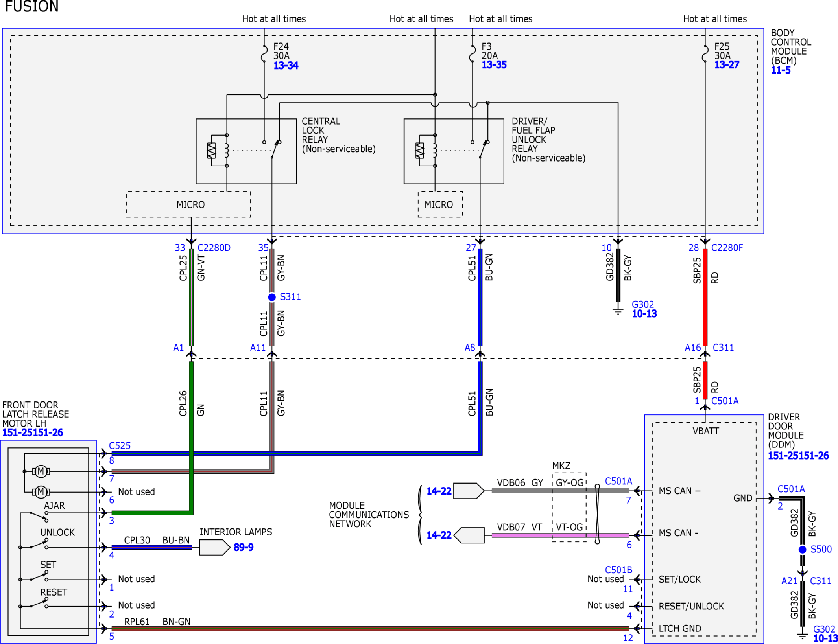Viewport: 838px width, 644px height.
Task: Open the BCM reference link 11-5
Action: coord(781,70)
